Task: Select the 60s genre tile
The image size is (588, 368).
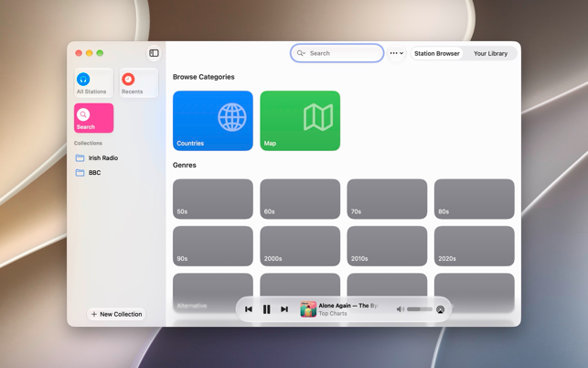Action: [x=300, y=199]
